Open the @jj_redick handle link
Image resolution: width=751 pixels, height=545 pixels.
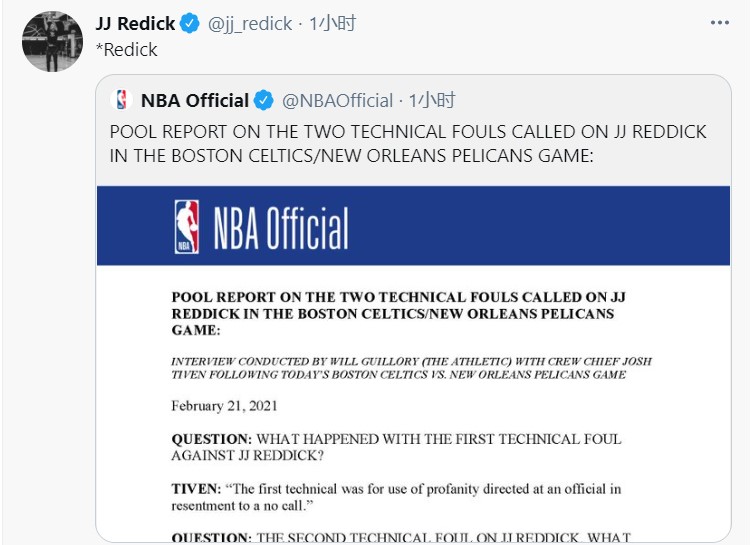click(x=250, y=23)
